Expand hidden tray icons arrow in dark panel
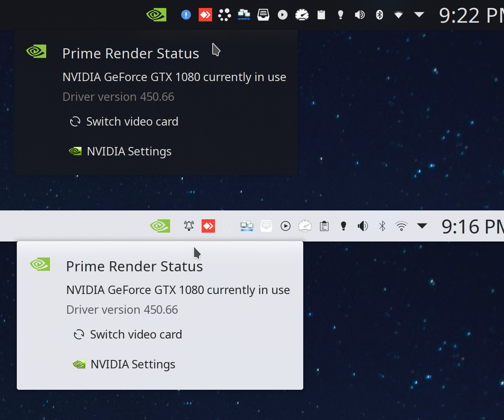Image resolution: width=504 pixels, height=420 pixels. point(419,15)
